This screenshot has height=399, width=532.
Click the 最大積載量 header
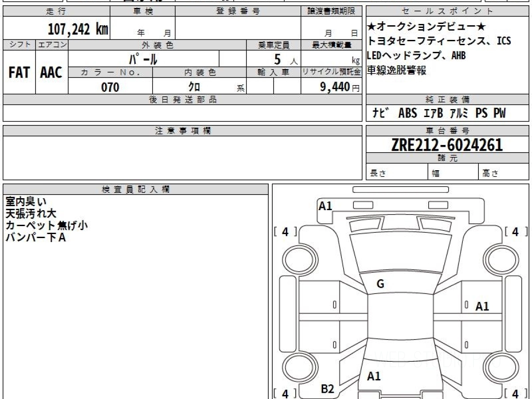click(x=331, y=45)
